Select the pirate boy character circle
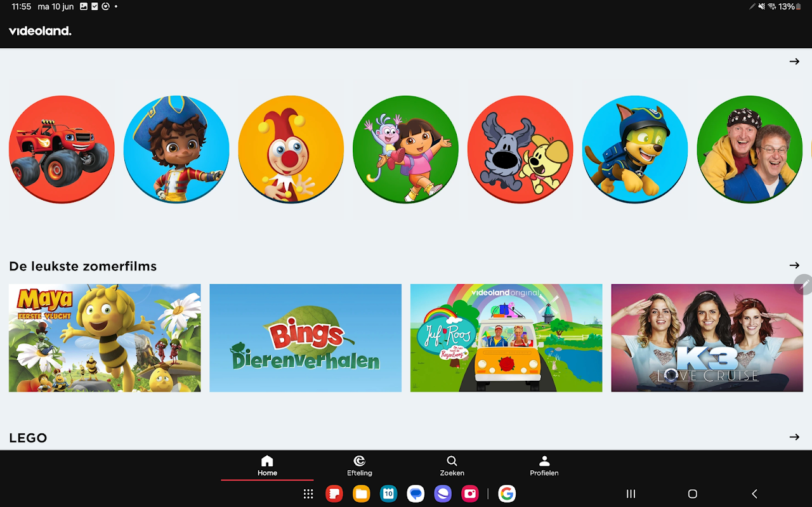 coord(176,150)
